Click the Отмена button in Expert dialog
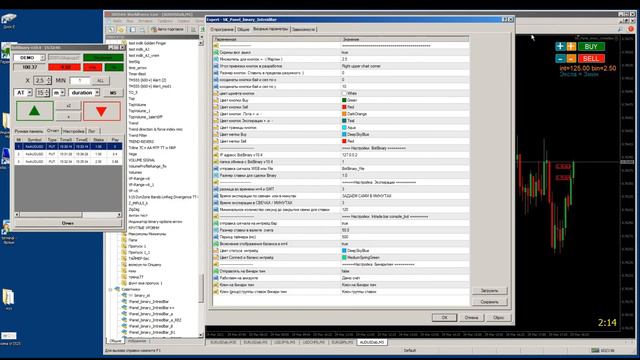Screen dimensions: 640x360 click(x=471, y=318)
